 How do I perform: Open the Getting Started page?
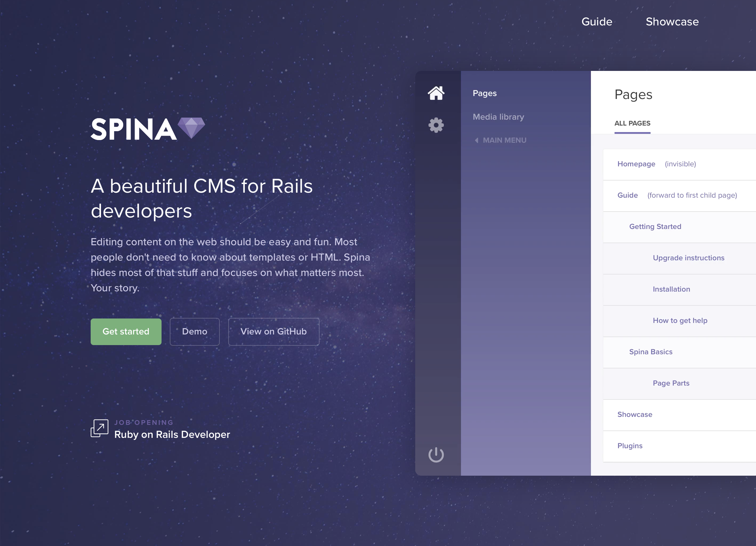(x=655, y=226)
